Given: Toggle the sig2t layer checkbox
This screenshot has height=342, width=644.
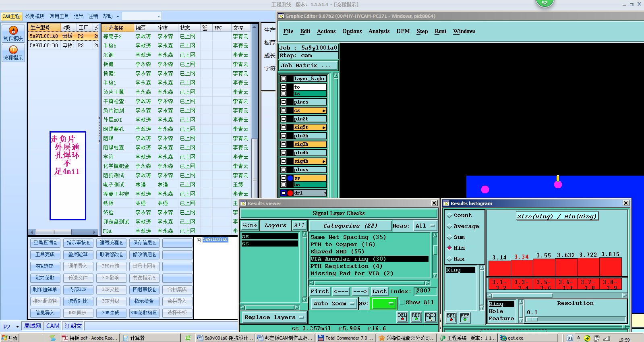Looking at the screenshot, I should point(284,127).
